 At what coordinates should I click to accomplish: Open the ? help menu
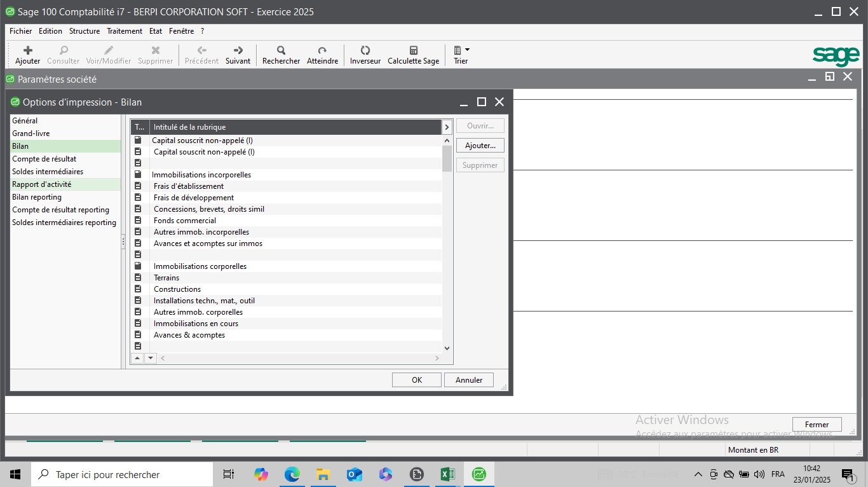[x=203, y=31]
